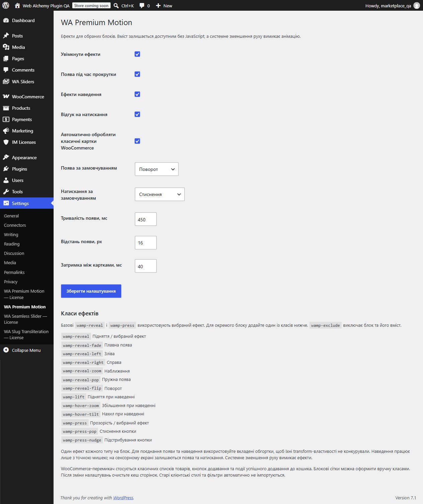Click the Users person icon
Viewport: 423px width, 504px height.
point(6,180)
